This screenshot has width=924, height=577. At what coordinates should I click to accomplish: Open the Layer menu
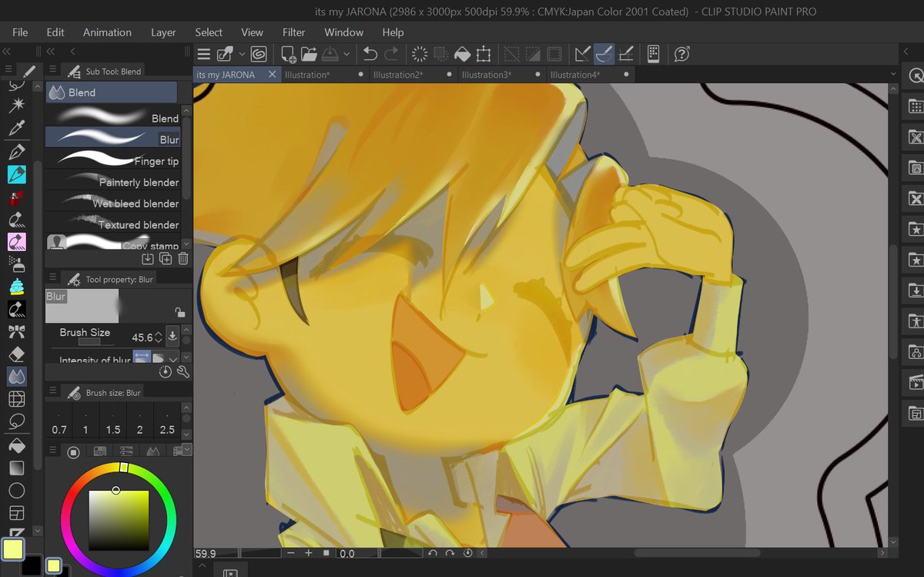[x=163, y=32]
